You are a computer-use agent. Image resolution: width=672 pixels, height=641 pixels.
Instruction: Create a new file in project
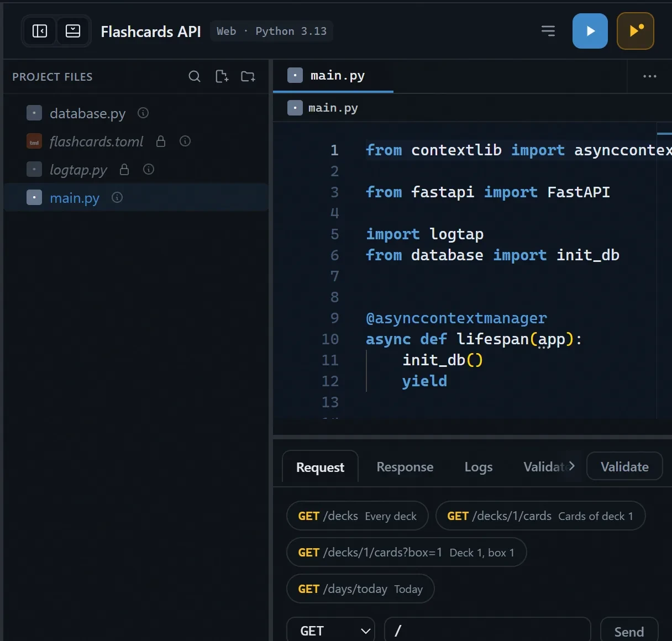(x=222, y=76)
